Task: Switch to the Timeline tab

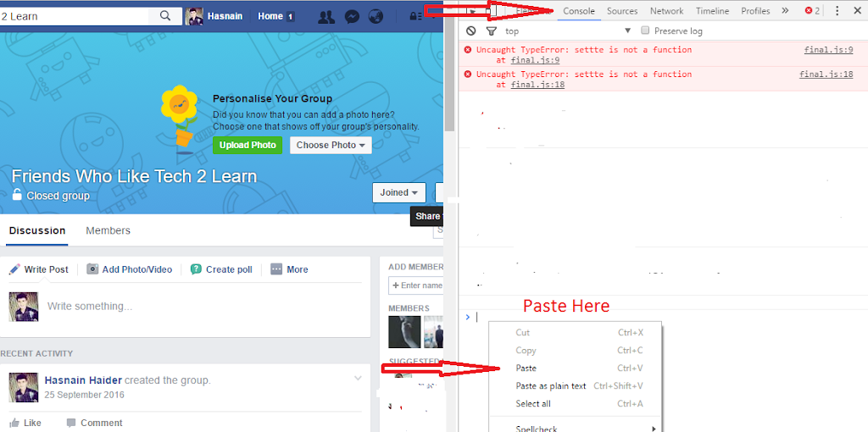Action: pyautogui.click(x=712, y=10)
